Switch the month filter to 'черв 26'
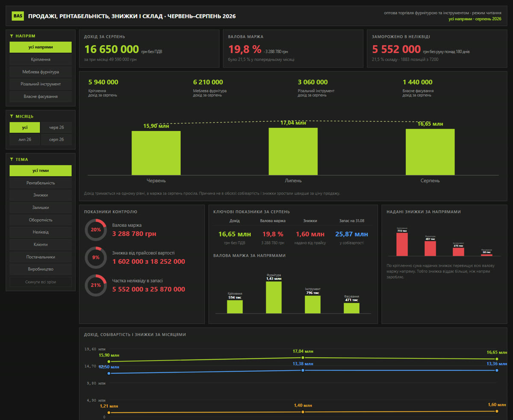Viewport: 513px width, 420px height. click(x=56, y=127)
